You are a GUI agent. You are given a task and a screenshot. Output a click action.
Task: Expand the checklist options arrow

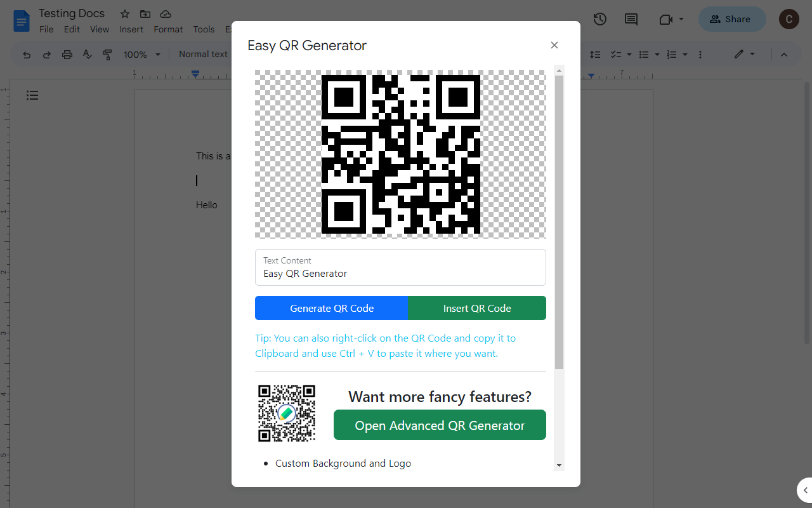(x=629, y=55)
